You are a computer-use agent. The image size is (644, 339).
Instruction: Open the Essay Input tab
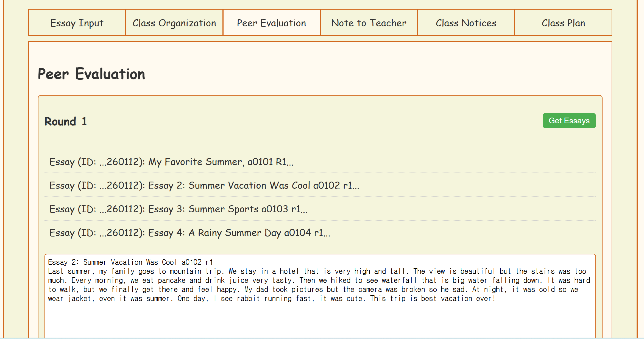click(77, 23)
